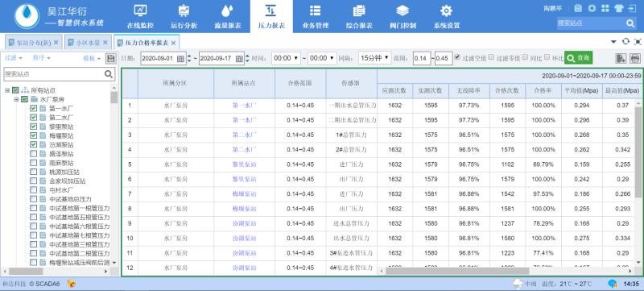644x291 pixels.
Task: Collapse the 所有站点 tree node
Action: [7, 90]
